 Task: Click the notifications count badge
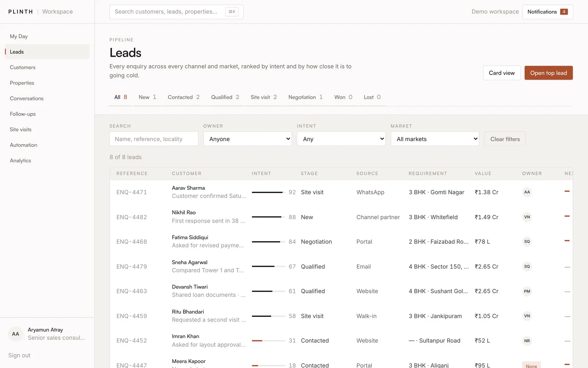tap(564, 12)
